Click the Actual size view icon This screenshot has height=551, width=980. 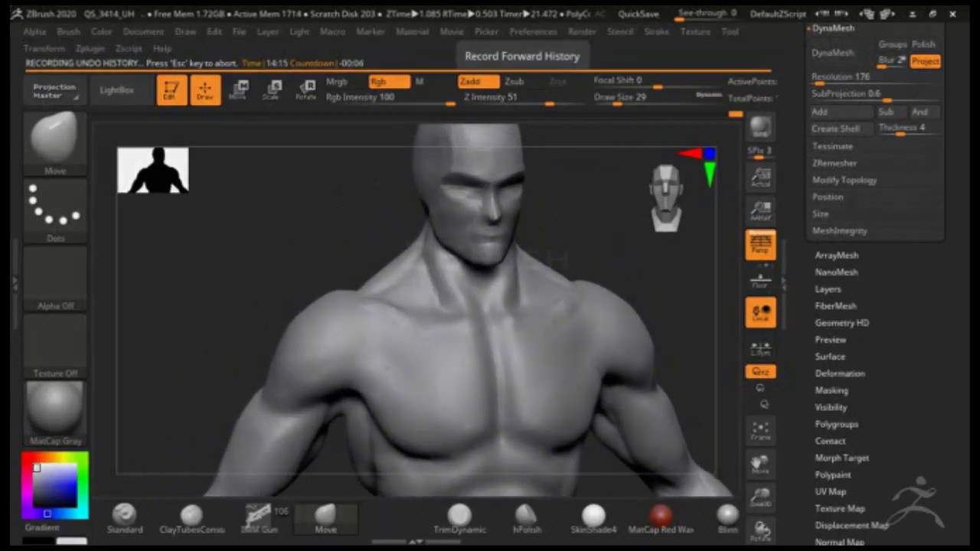760,178
